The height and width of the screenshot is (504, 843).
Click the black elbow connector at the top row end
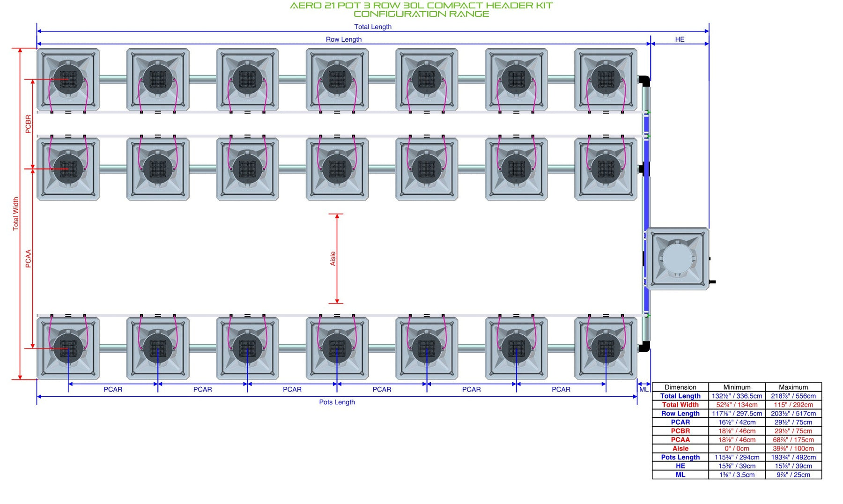click(644, 81)
